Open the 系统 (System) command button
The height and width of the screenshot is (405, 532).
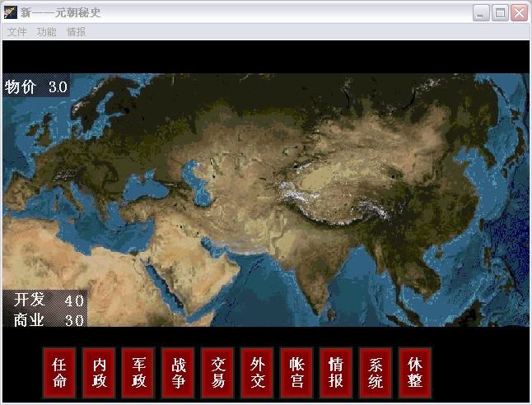pos(376,373)
